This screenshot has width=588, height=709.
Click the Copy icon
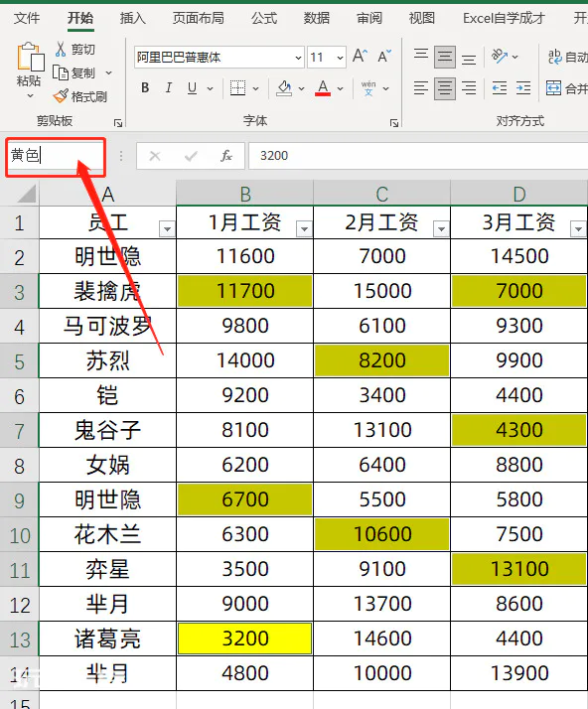[x=61, y=72]
